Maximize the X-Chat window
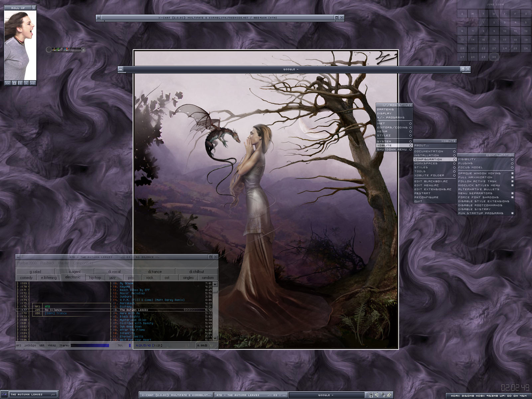 336,17
